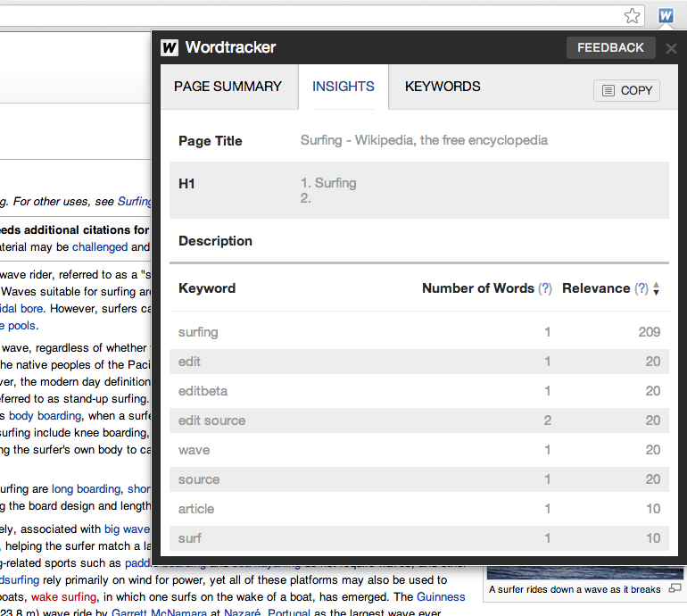Click the relevance value 209
Screen dimensions: 687x616
coord(650,332)
